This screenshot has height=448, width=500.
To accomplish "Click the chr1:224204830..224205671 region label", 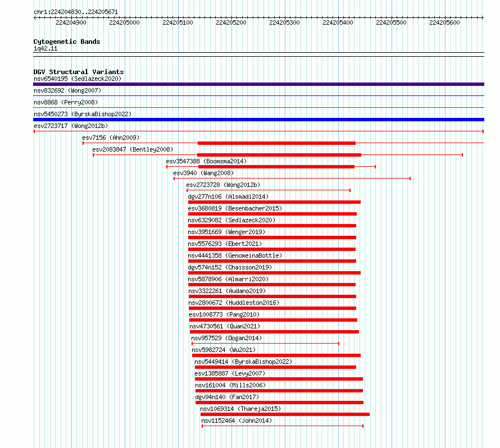I will (x=76, y=12).
